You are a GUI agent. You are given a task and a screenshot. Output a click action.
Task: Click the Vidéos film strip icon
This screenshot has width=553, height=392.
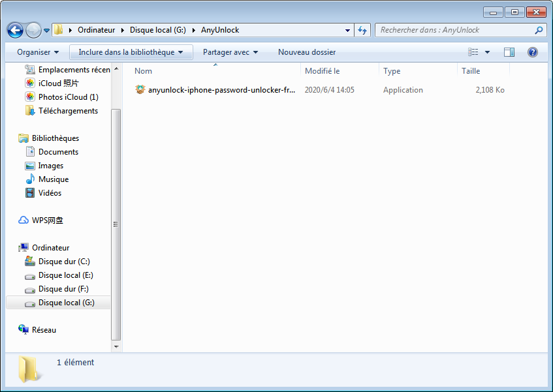point(30,192)
